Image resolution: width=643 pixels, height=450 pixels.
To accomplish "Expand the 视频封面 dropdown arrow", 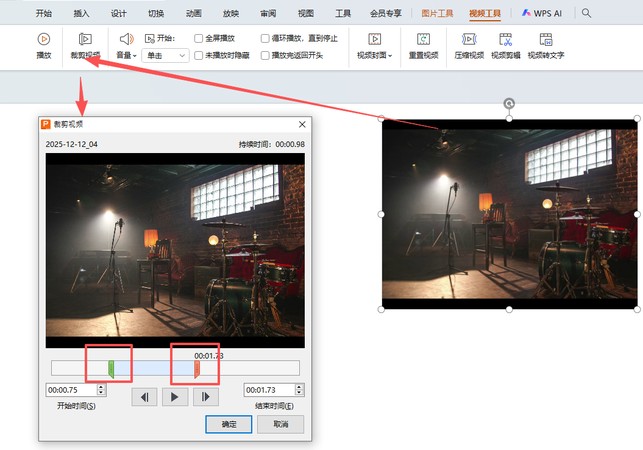I will pyautogui.click(x=390, y=56).
